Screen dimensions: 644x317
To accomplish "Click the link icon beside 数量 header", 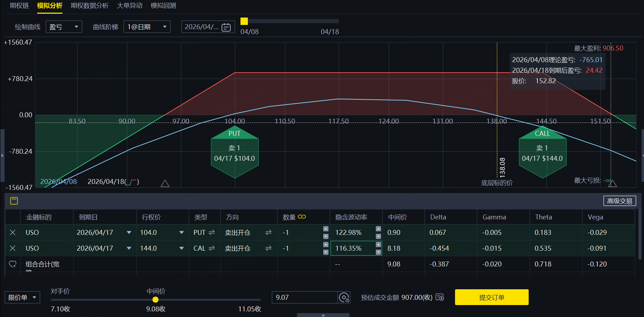I will pyautogui.click(x=302, y=217).
